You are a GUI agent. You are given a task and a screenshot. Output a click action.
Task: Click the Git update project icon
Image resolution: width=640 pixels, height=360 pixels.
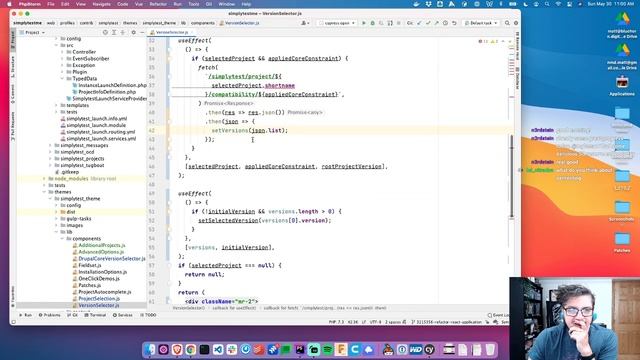click(419, 23)
